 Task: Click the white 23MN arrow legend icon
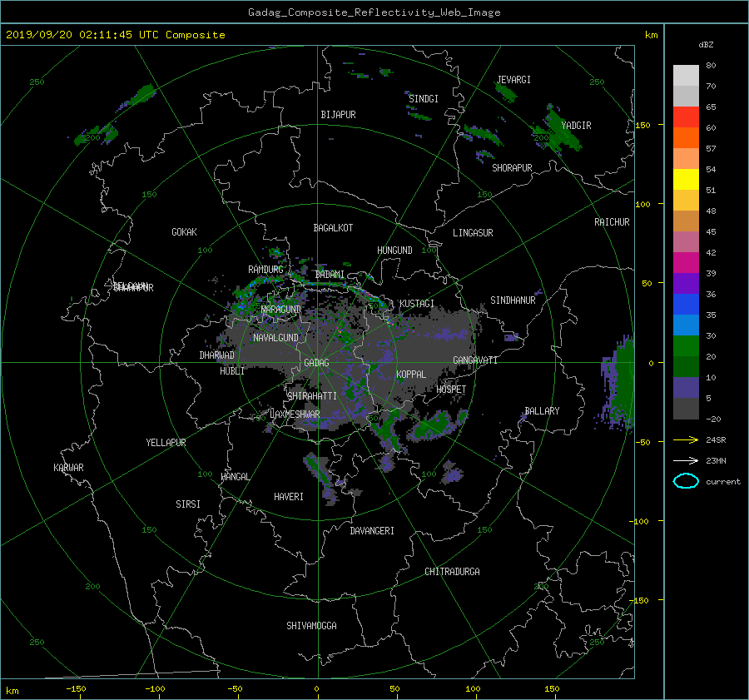pyautogui.click(x=686, y=460)
